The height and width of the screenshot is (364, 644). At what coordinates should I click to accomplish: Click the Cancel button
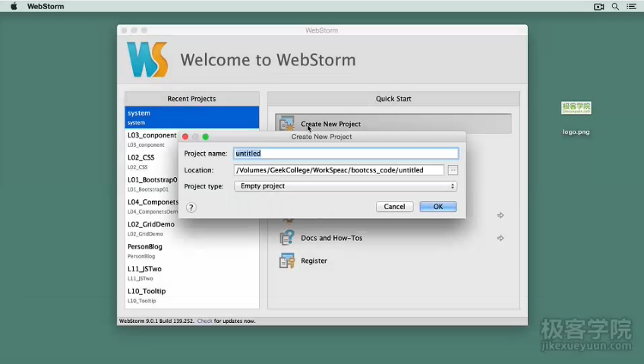tap(394, 207)
